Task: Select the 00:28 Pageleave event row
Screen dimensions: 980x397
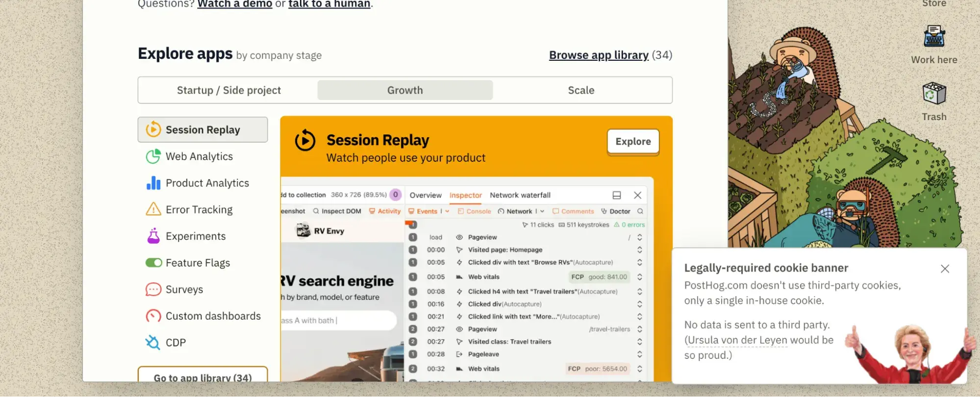Action: click(527, 354)
